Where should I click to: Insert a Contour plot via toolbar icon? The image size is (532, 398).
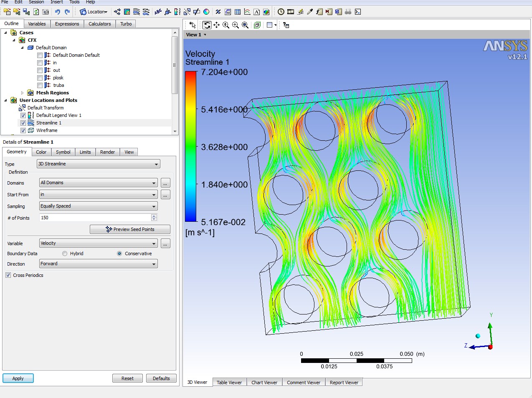tap(127, 12)
